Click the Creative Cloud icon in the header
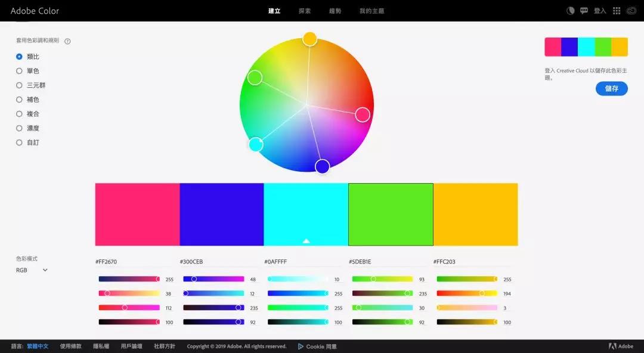 (x=631, y=11)
